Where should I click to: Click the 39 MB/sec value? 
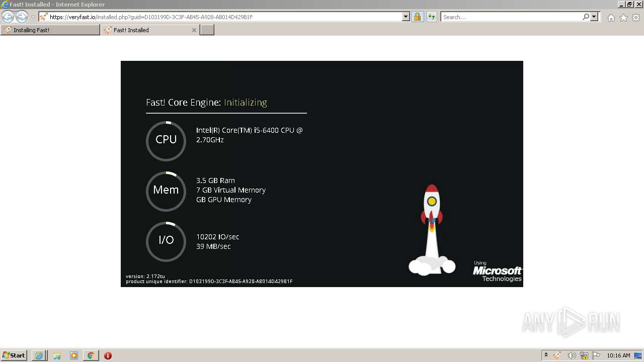coord(213,246)
